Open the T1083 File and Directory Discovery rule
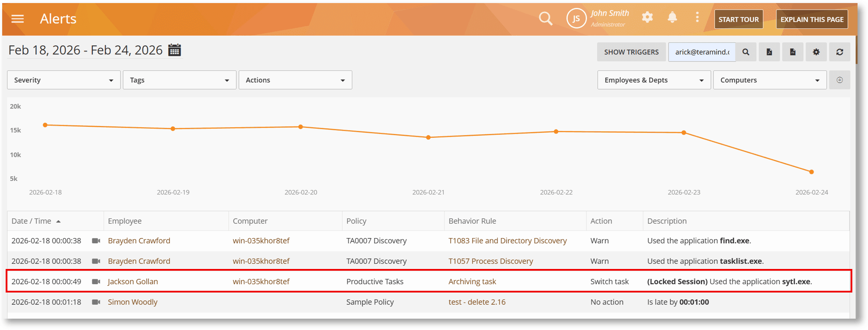Image resolution: width=868 pixels, height=330 pixels. 507,241
